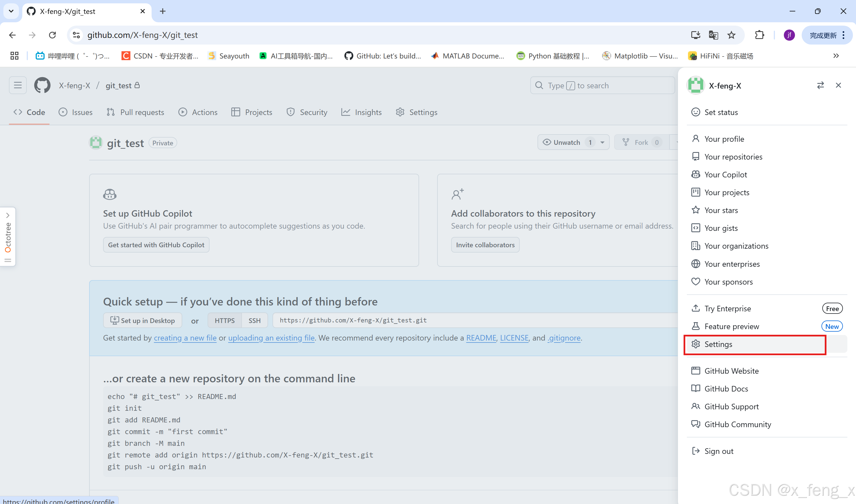
Task: Select HTTPS clone URL option
Action: click(224, 320)
